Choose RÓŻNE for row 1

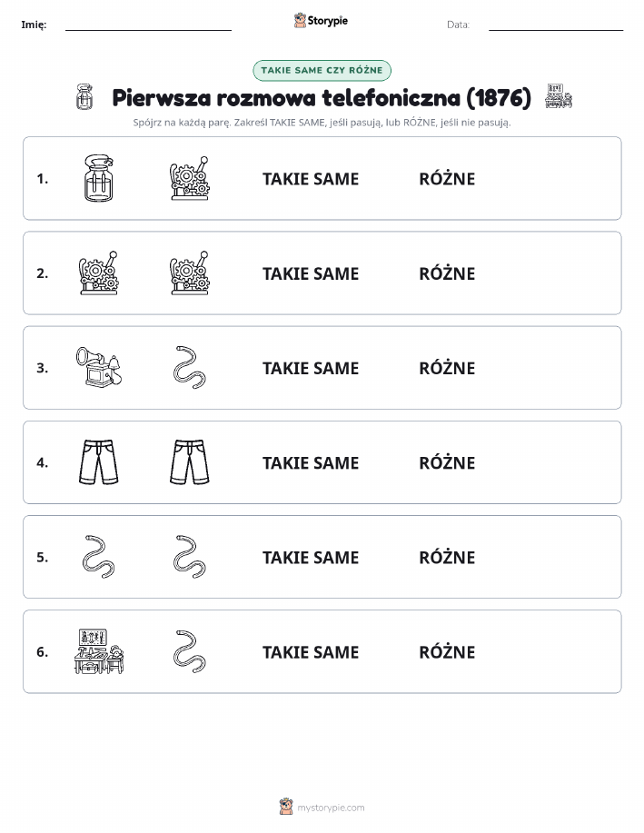click(x=447, y=178)
